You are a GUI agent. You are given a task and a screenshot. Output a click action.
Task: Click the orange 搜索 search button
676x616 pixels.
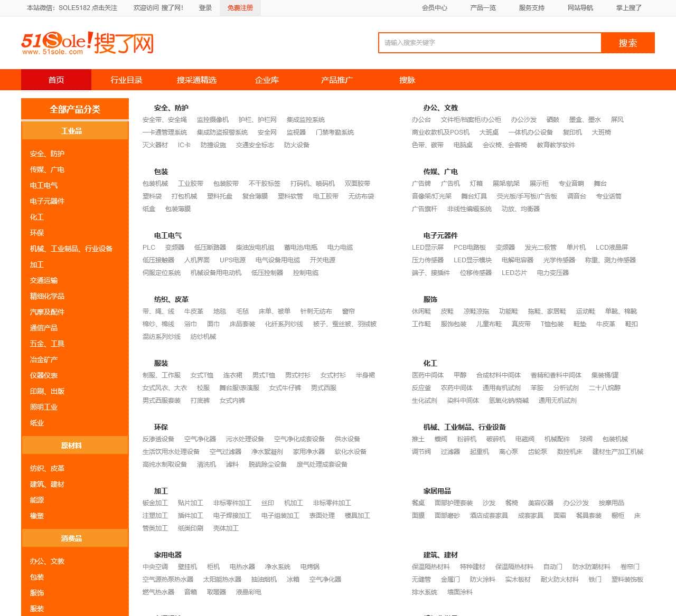click(x=627, y=43)
